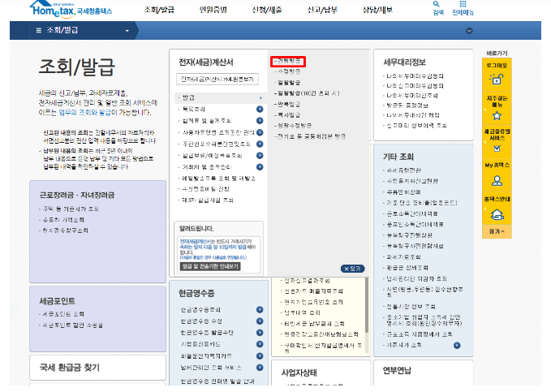Select 건별발급 in the 발급 submenu
Image resolution: width=551 pixels, height=392 pixels.
[288, 61]
